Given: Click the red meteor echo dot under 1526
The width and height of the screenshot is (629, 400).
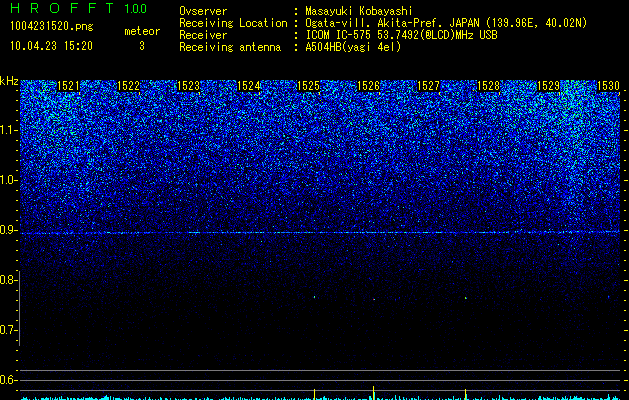Looking at the screenshot, I should [374, 299].
